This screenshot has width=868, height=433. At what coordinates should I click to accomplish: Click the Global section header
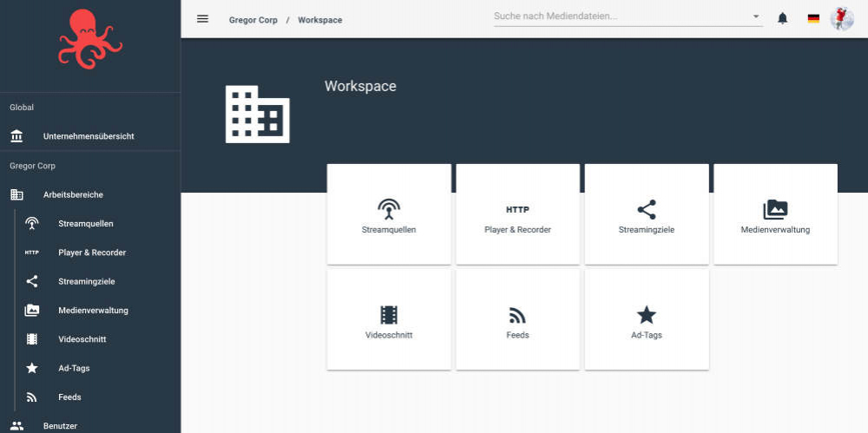click(22, 108)
